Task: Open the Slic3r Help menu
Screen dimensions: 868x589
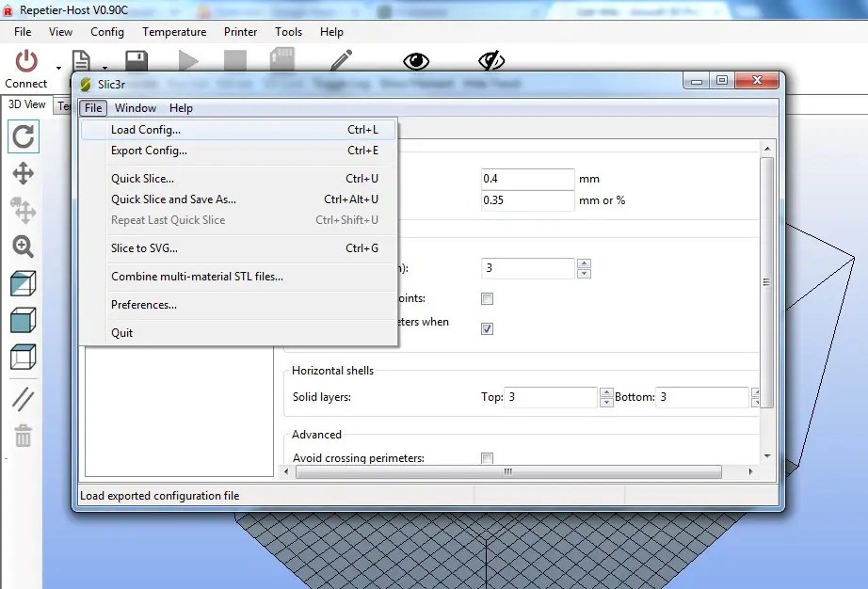Action: tap(181, 108)
